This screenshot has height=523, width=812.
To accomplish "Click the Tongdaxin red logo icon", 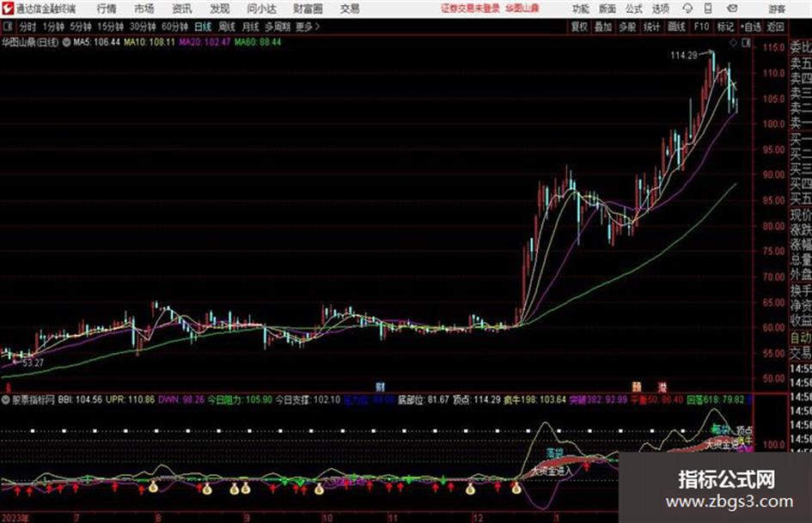I will pos(8,9).
